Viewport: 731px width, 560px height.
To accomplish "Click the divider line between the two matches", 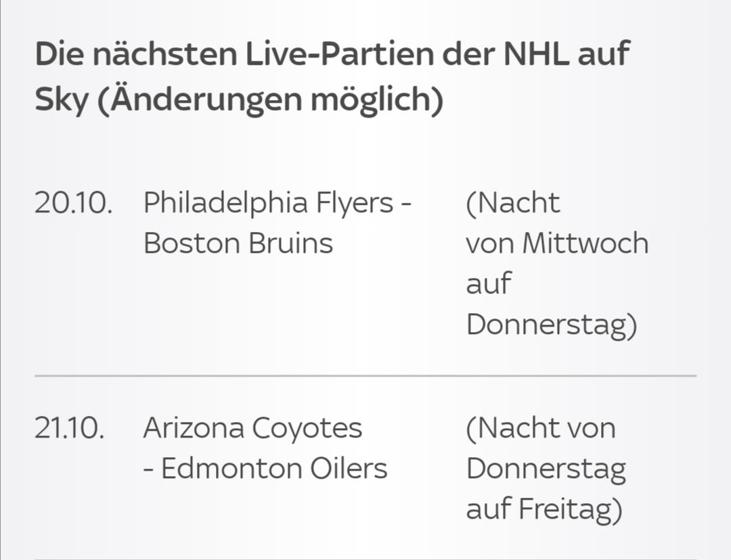I will (365, 375).
